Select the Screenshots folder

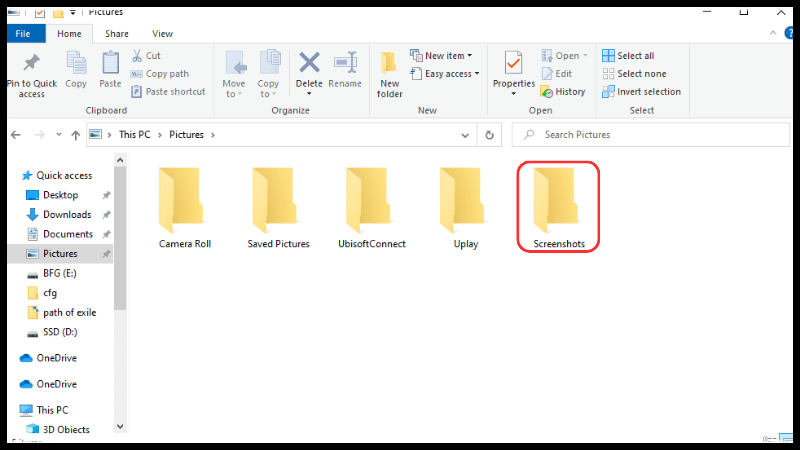point(559,208)
